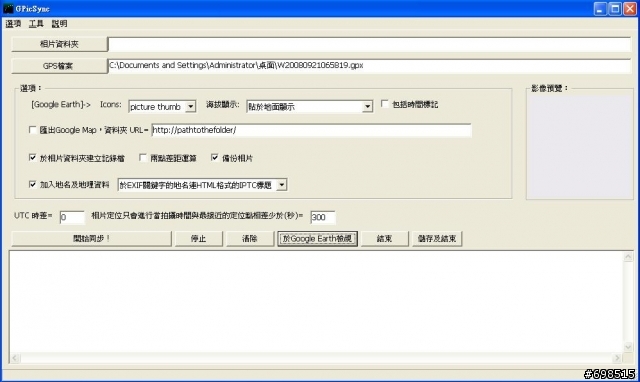
Task: Click 於Google Earth檢視 button
Action: (x=318, y=238)
